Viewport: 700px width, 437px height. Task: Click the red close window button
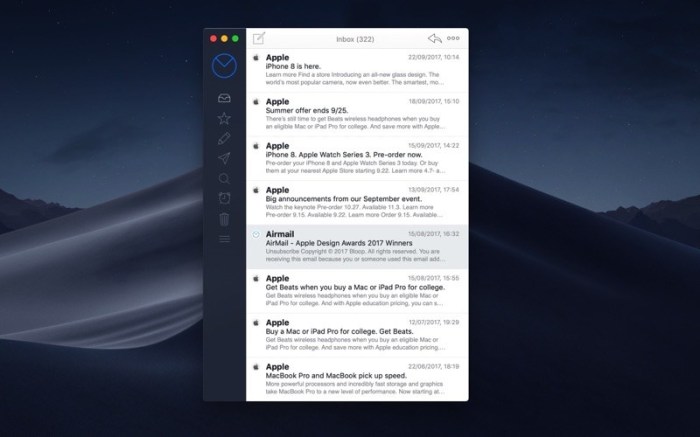coord(213,39)
